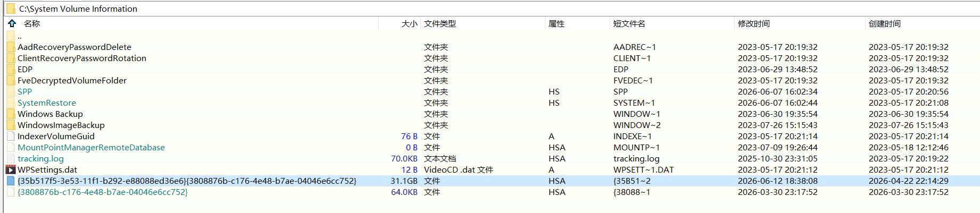Click the 31.1GB size value
This screenshot has height=213, width=980.
(404, 181)
